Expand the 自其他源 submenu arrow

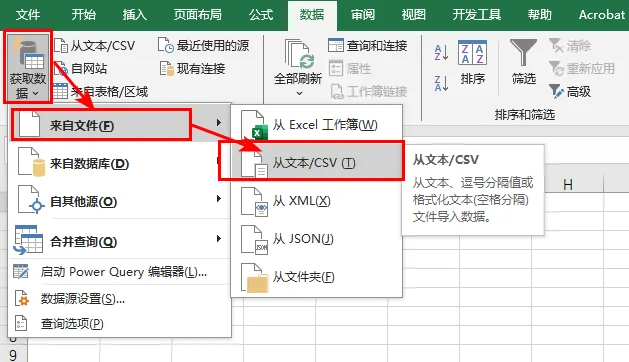point(219,199)
